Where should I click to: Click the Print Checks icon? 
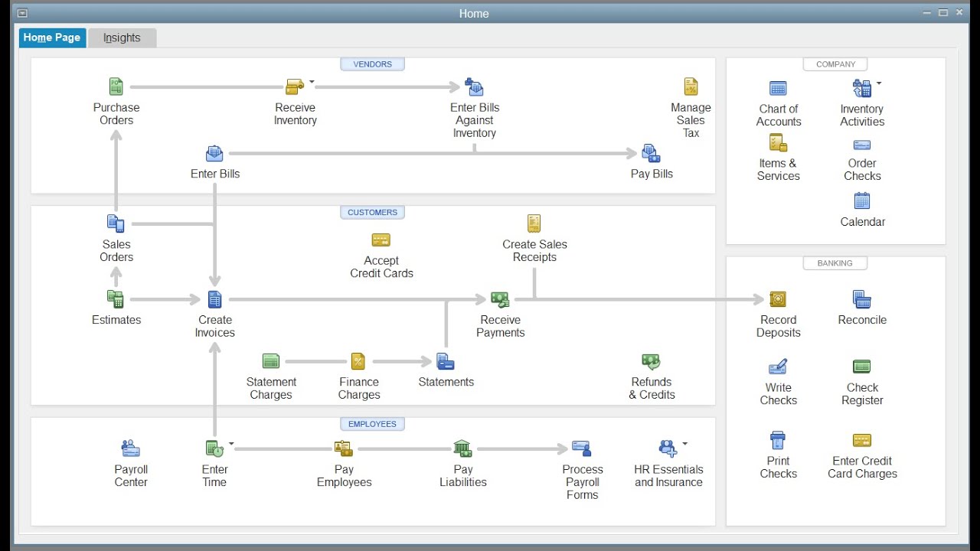(778, 440)
